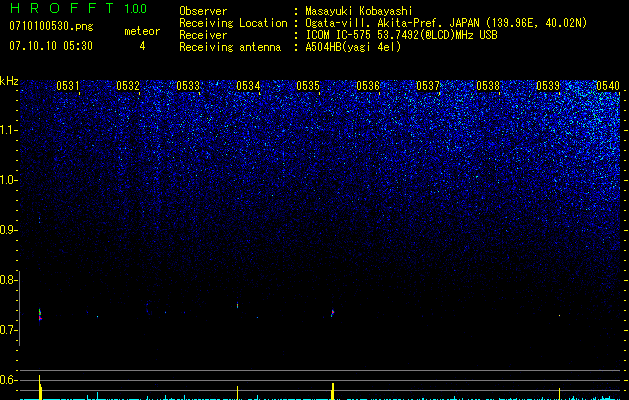The image size is (629, 400).
Task: Click the 'Receiving antenna' label
Action: coord(230,47)
